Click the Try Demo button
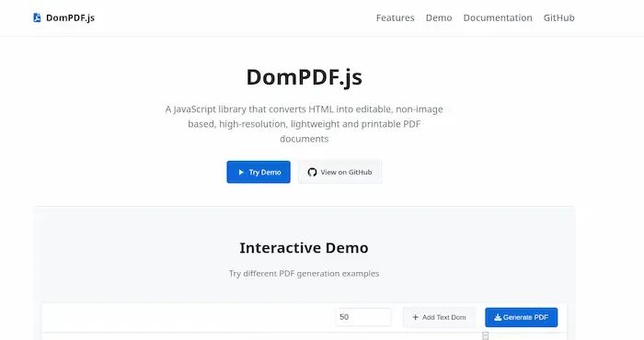 pyautogui.click(x=259, y=172)
